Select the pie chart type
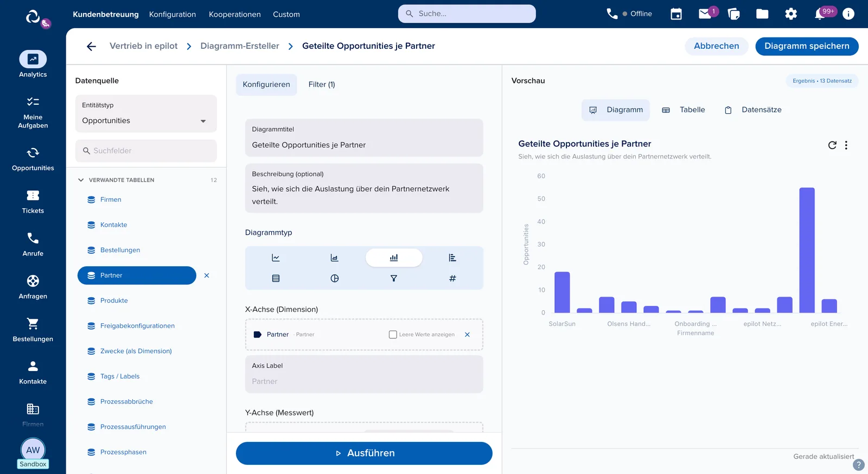 coord(335,278)
